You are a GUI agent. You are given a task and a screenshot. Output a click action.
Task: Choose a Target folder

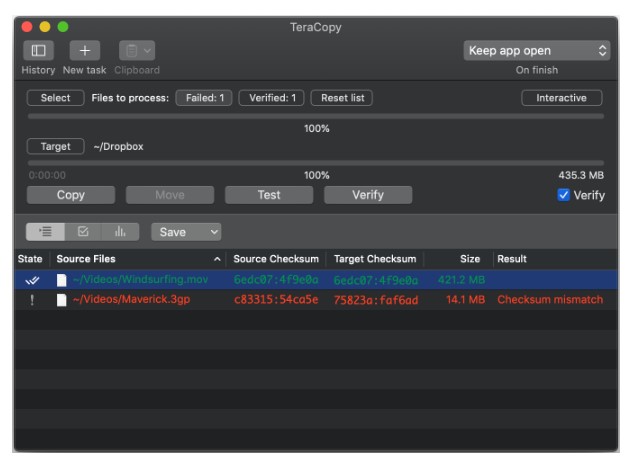(x=55, y=146)
